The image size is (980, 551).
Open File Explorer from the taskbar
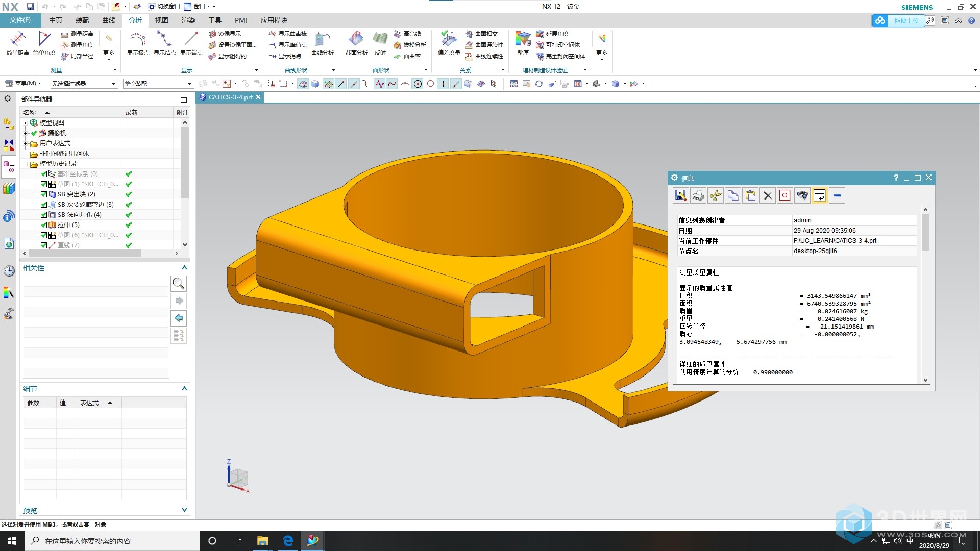click(x=262, y=541)
